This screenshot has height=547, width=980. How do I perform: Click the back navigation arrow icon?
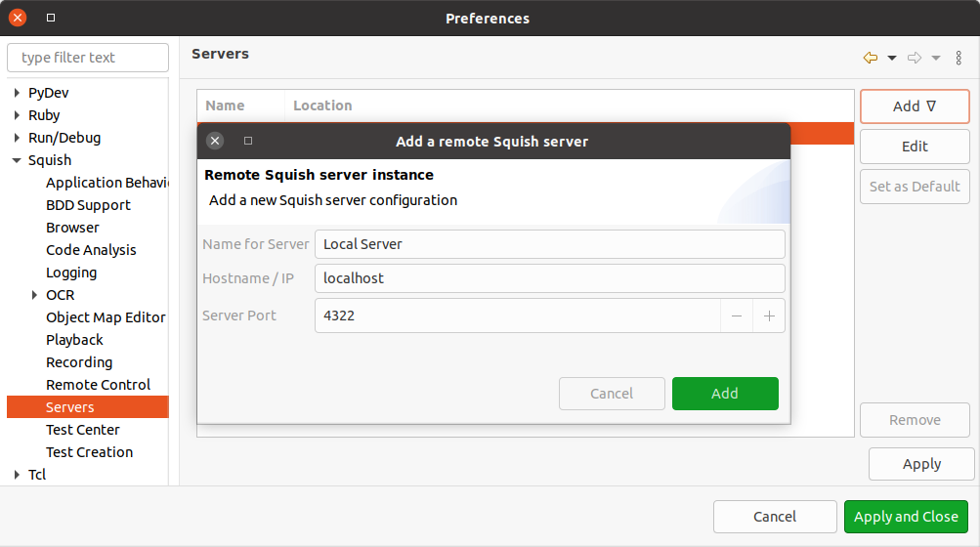tap(870, 59)
